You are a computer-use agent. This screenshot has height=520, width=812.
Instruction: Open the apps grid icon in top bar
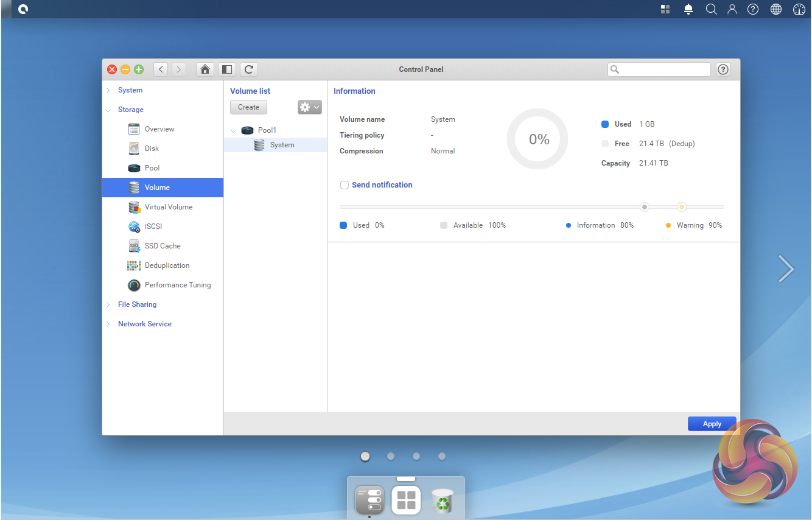(x=665, y=9)
